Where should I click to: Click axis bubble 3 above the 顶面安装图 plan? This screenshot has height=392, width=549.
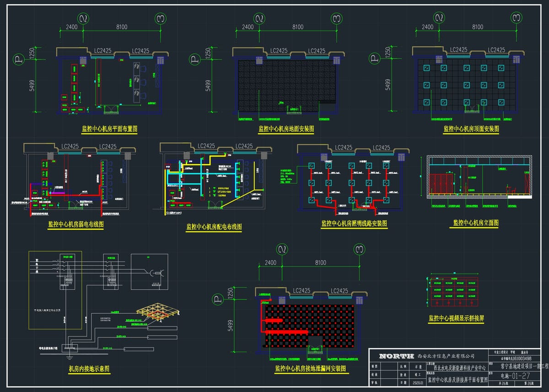(516, 19)
